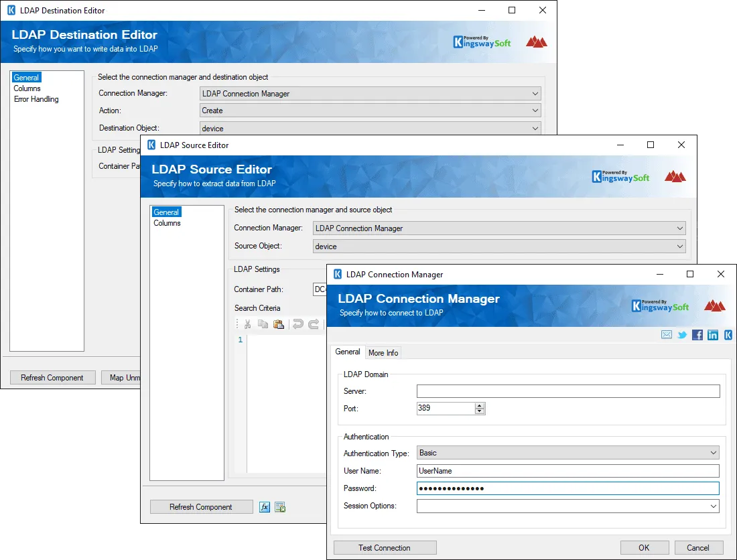Open the Twitter icon link
The width and height of the screenshot is (737, 560).
click(682, 334)
